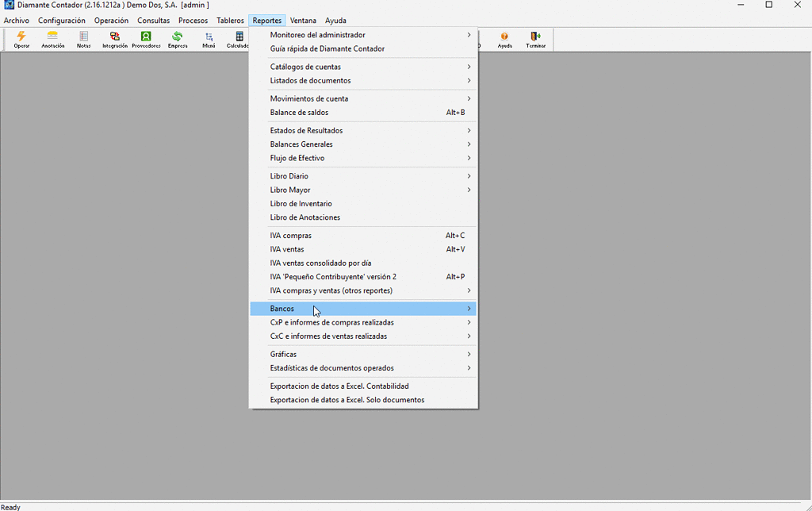Viewport: 812px width, 511px height.
Task: Expand the highlighted Bancos submenu
Action: tap(363, 309)
